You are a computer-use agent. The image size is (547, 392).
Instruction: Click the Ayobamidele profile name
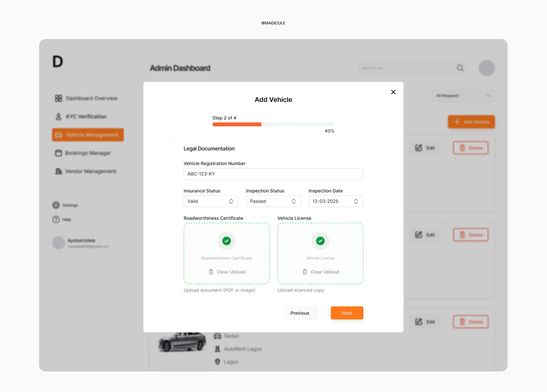81,241
